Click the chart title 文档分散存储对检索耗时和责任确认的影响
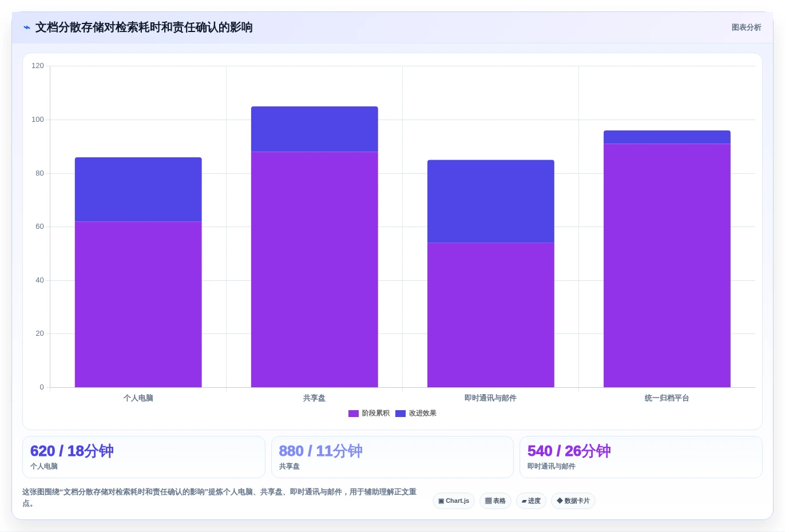This screenshot has width=785, height=532. pyautogui.click(x=144, y=27)
